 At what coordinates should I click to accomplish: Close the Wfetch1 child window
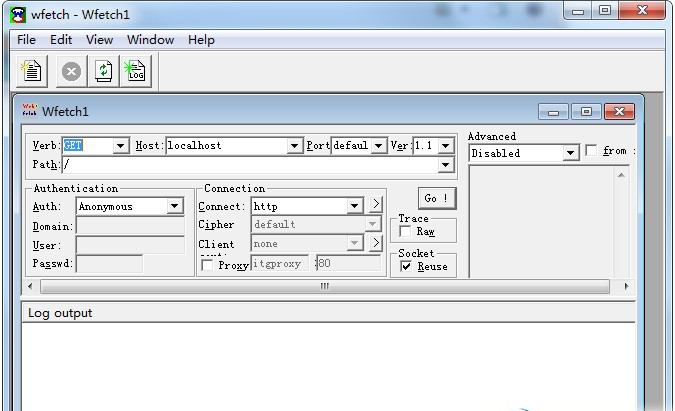click(619, 112)
